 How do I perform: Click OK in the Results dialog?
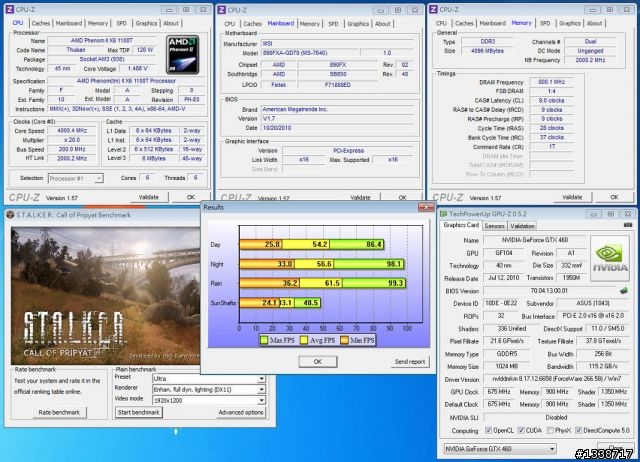tap(318, 362)
